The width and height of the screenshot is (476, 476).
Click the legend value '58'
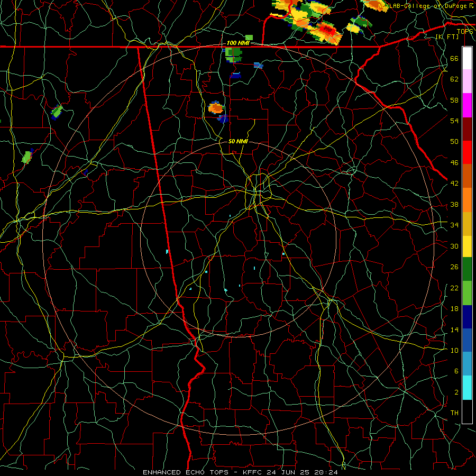[454, 100]
